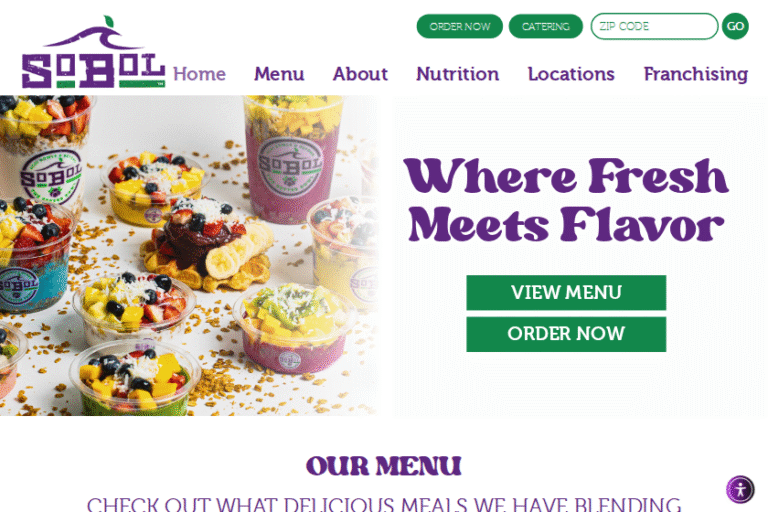
Task: Open the CATERING button
Action: click(x=546, y=26)
